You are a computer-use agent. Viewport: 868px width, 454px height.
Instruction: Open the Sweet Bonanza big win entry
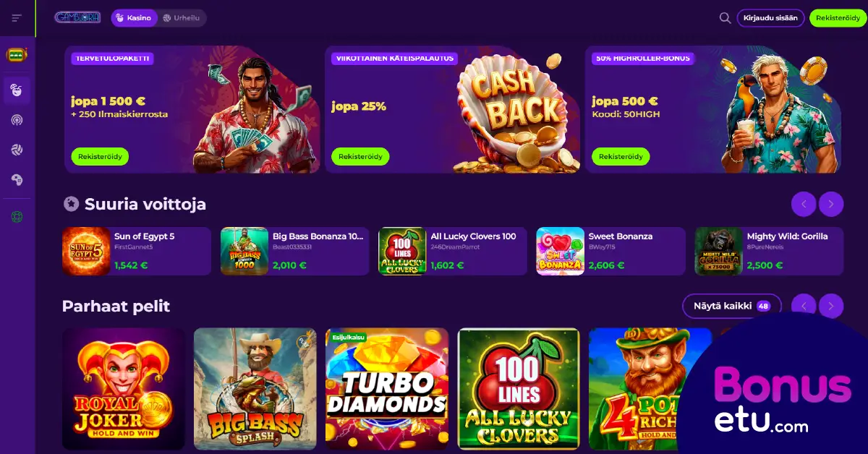pyautogui.click(x=610, y=251)
